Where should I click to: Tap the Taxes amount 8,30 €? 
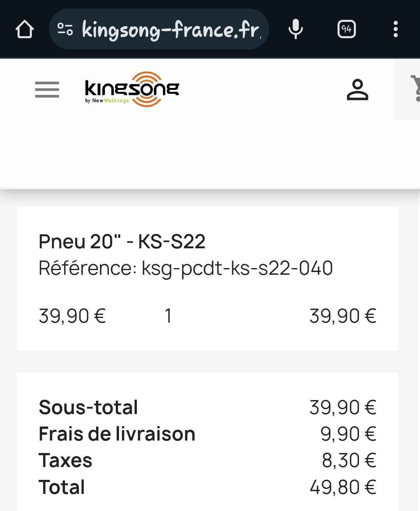[349, 460]
